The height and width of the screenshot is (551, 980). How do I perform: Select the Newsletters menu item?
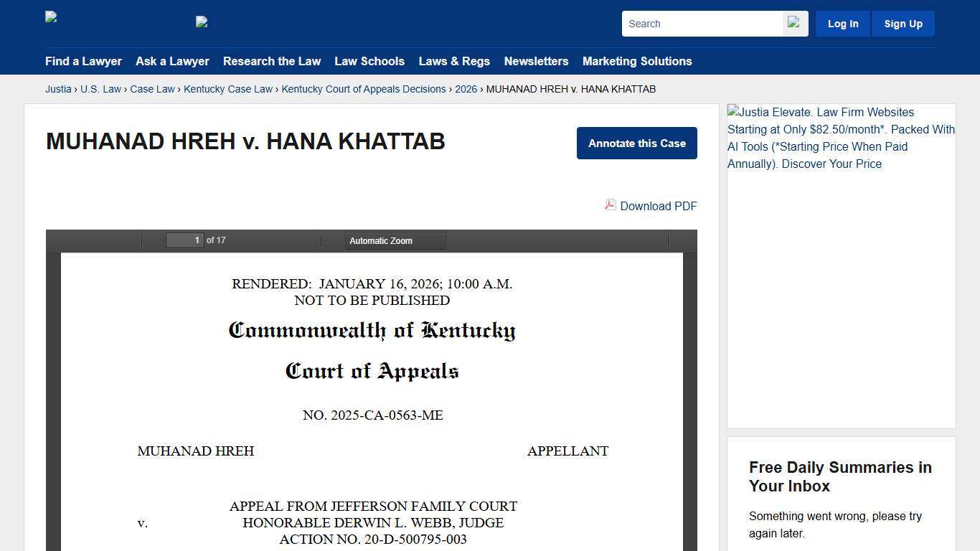tap(536, 62)
